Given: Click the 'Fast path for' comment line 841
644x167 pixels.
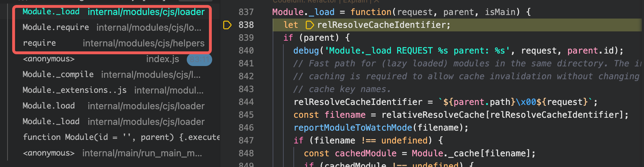Looking at the screenshot, I should click(x=467, y=64).
